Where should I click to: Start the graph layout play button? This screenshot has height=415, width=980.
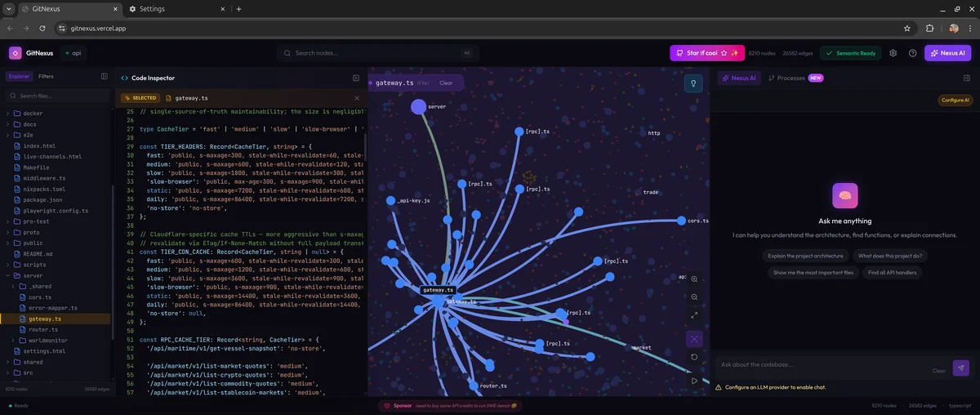click(694, 380)
